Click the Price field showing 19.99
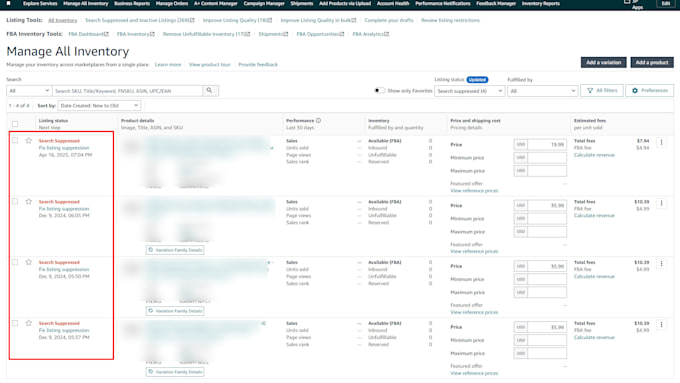Viewport: 680px width, 383px height. [x=547, y=144]
